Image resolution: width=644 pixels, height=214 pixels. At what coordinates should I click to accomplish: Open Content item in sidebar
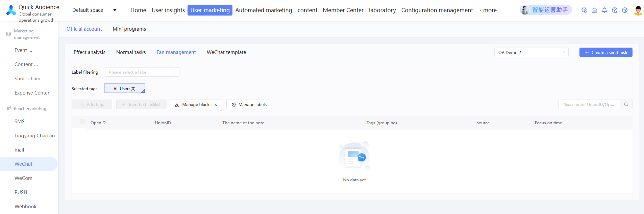coord(26,64)
